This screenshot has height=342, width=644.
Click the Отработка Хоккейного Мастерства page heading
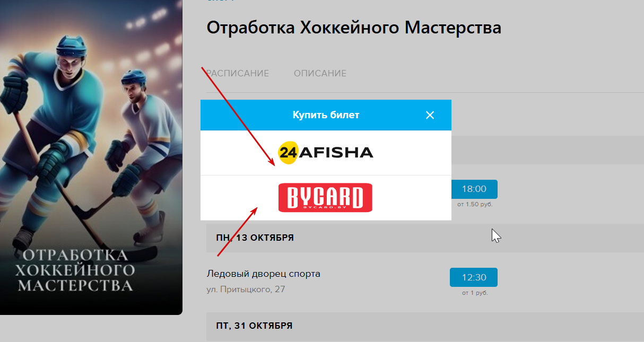[354, 28]
